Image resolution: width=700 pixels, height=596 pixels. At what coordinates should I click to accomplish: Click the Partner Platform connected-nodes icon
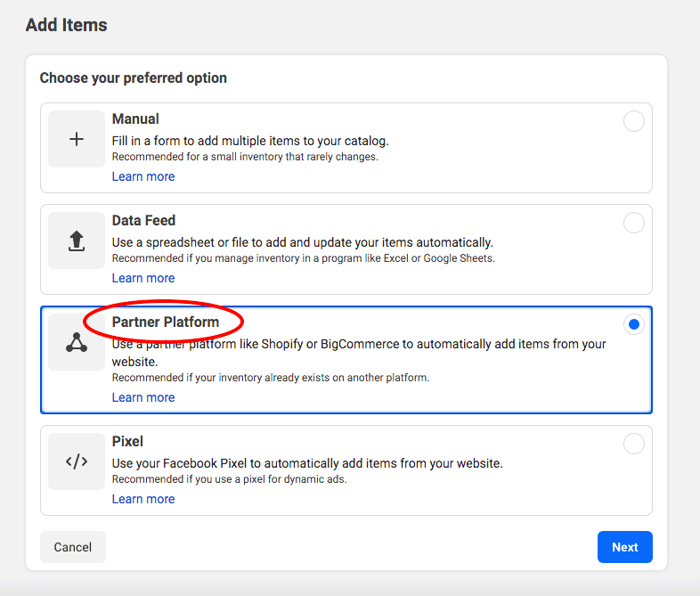[x=77, y=343]
